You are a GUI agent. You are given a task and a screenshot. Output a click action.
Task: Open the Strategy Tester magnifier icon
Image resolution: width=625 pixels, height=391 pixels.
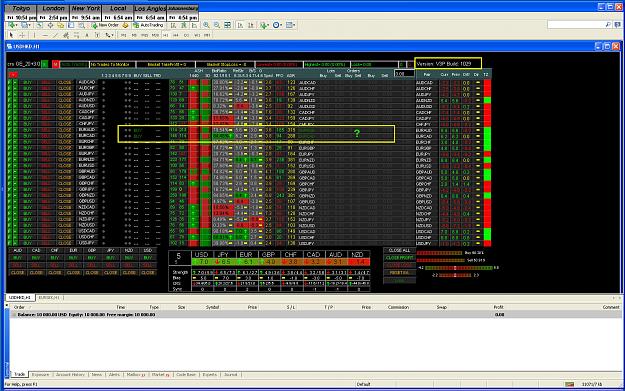click(x=81, y=25)
